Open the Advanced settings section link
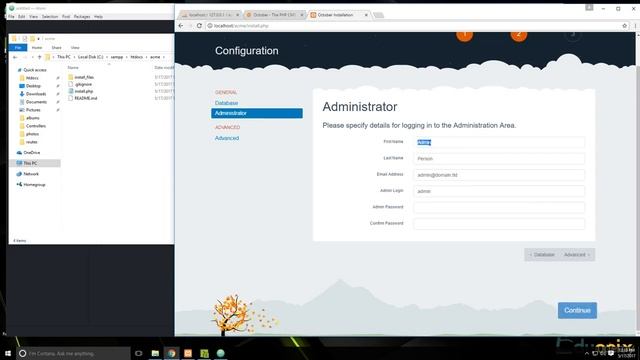 [x=227, y=138]
